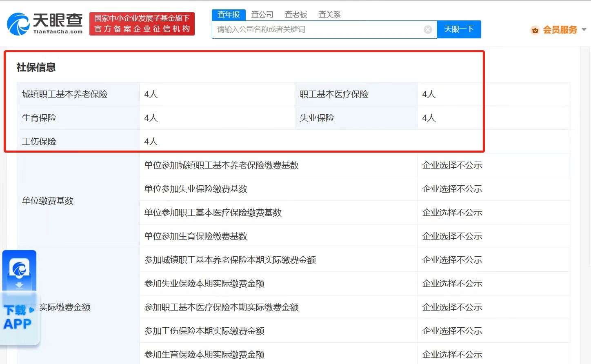This screenshot has width=591, height=364.
Task: Click the 失业保险 label
Action: tap(317, 118)
